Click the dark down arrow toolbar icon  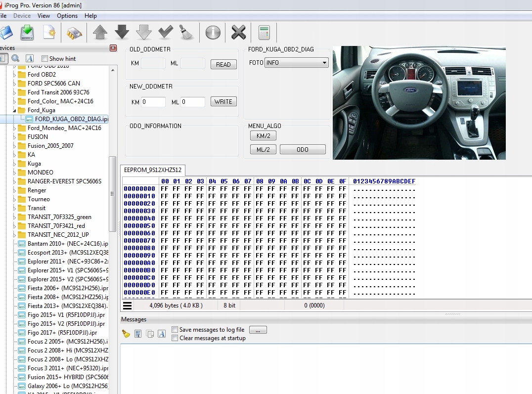[122, 33]
